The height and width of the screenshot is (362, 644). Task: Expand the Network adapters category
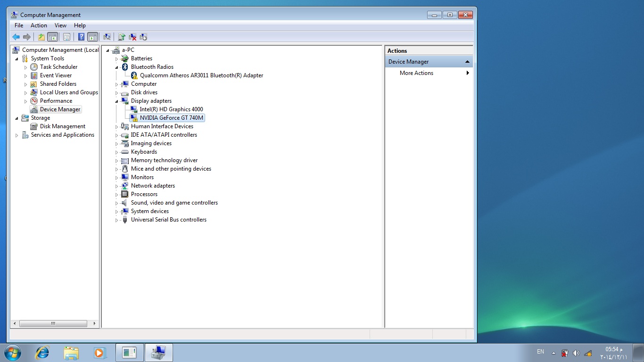(116, 186)
